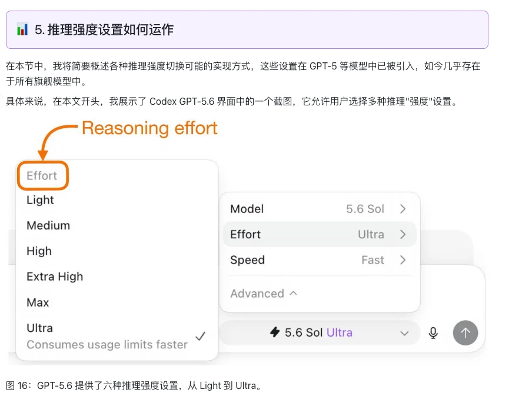
Task: Click the caret icon beside Advanced
Action: pos(294,293)
